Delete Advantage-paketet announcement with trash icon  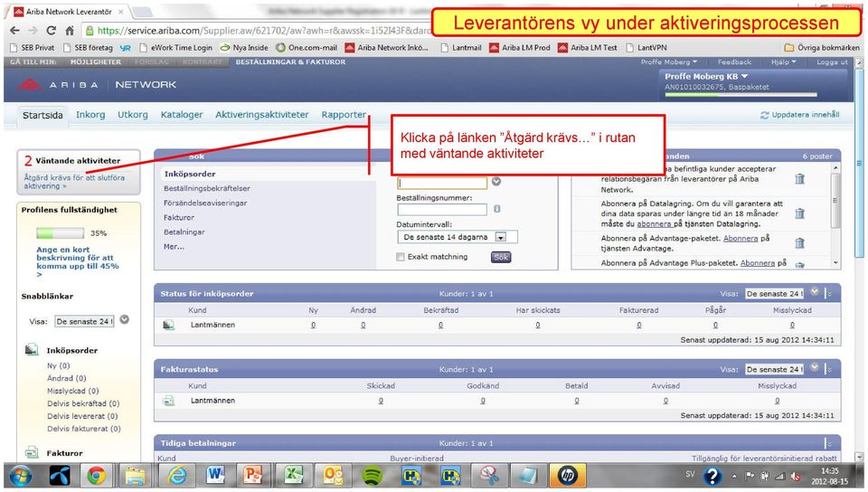(799, 242)
